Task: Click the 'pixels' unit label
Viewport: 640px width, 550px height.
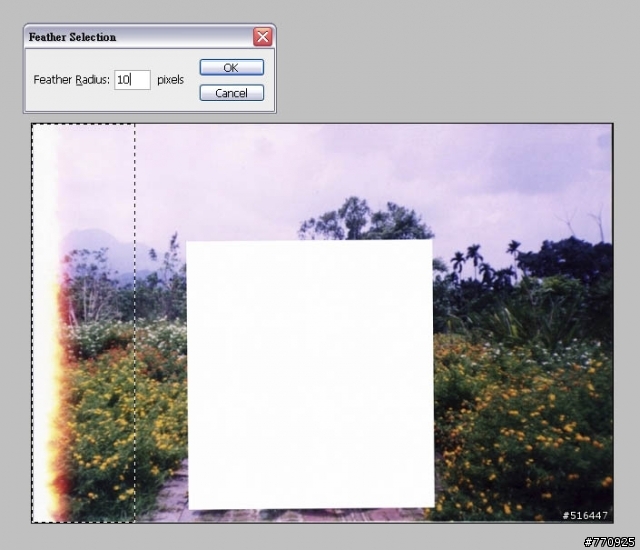Action: click(171, 80)
